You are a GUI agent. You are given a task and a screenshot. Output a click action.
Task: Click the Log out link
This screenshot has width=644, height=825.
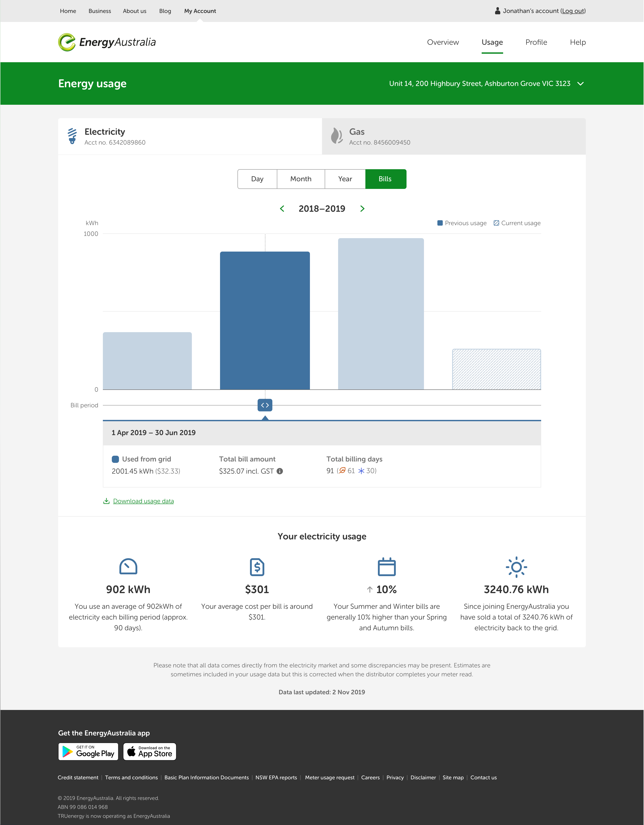(x=573, y=11)
